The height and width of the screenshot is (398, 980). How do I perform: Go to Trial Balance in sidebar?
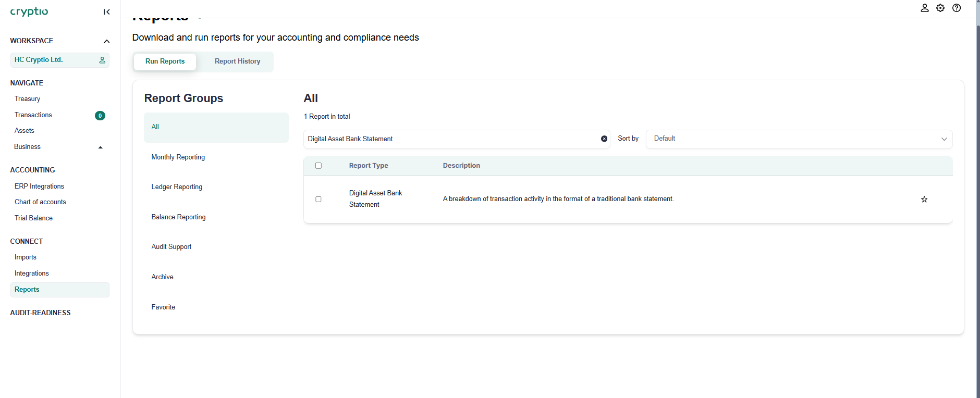(33, 218)
